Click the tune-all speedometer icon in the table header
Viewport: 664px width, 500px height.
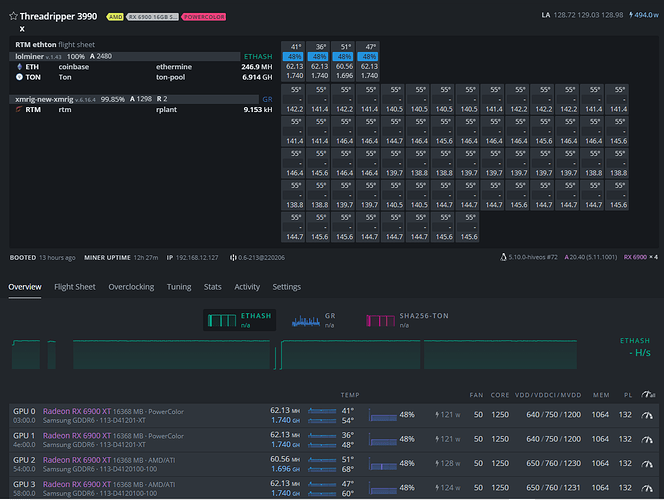[648, 395]
